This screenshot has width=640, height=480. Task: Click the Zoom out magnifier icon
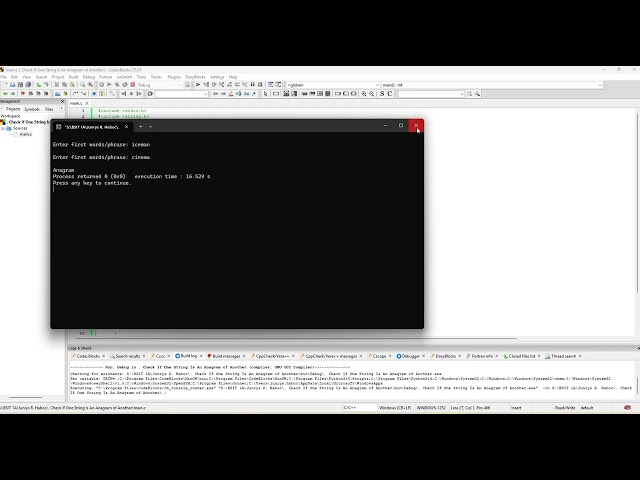[x=371, y=93]
